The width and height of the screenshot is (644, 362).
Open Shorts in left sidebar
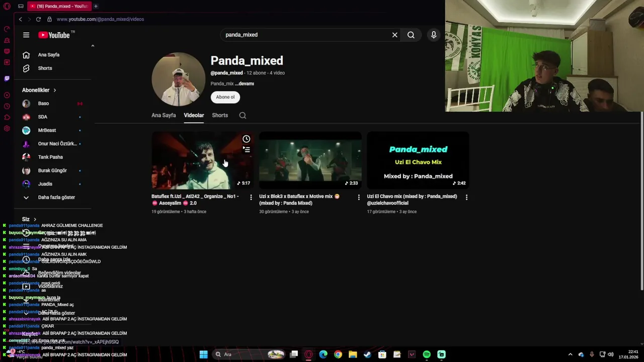pyautogui.click(x=45, y=68)
